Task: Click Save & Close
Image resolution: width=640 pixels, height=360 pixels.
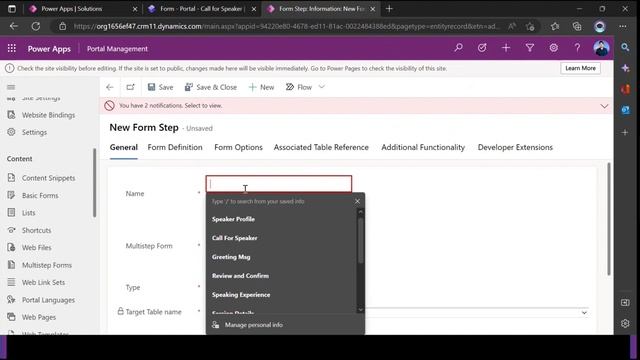Action: coord(211,87)
